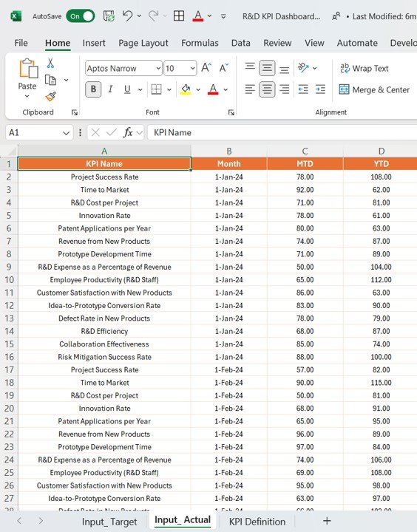Open Clipboard pane dialog launcher
Image resolution: width=417 pixels, height=532 pixels.
point(75,112)
